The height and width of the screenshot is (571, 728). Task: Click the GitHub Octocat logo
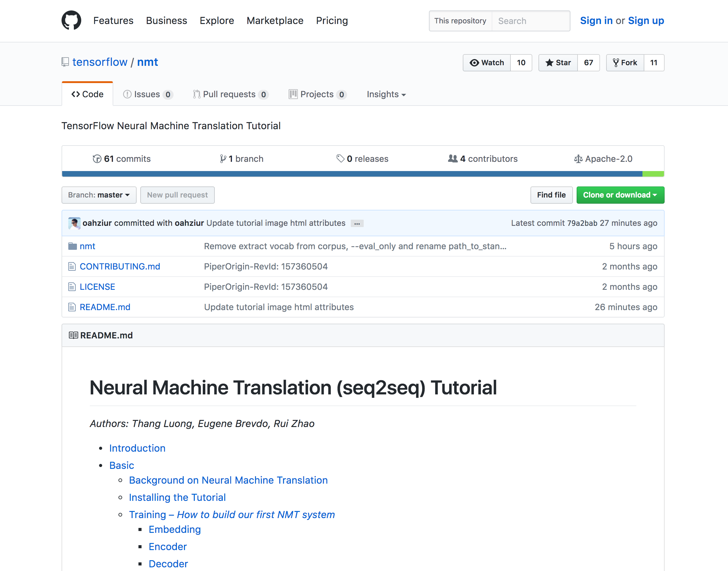pyautogui.click(x=71, y=21)
